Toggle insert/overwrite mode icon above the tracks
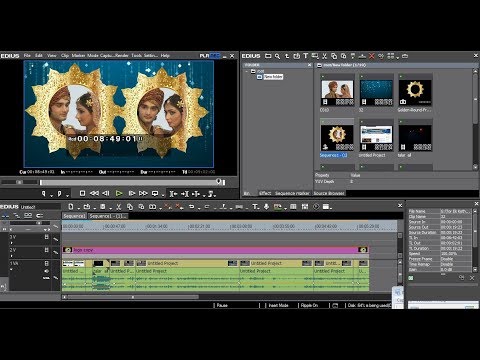Image resolution: width=480 pixels, height=360 pixels. point(6,215)
